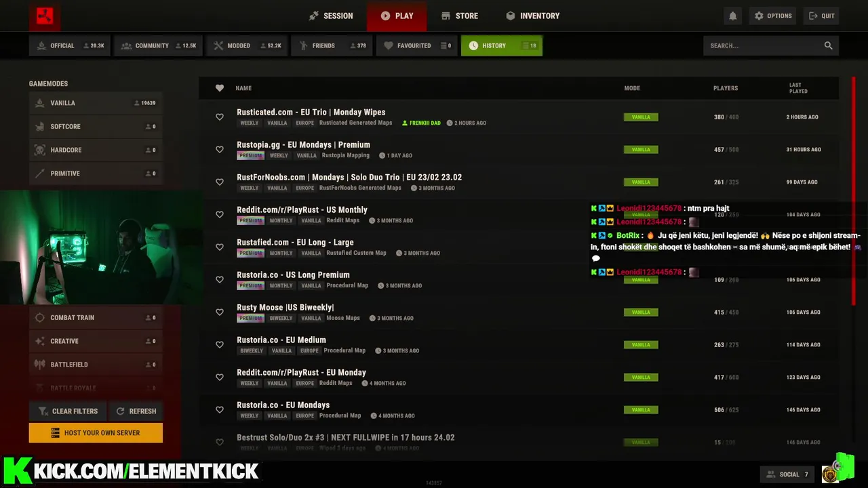Select Rusty Moose |US Biweekly|
The width and height of the screenshot is (868, 488).
[285, 308]
